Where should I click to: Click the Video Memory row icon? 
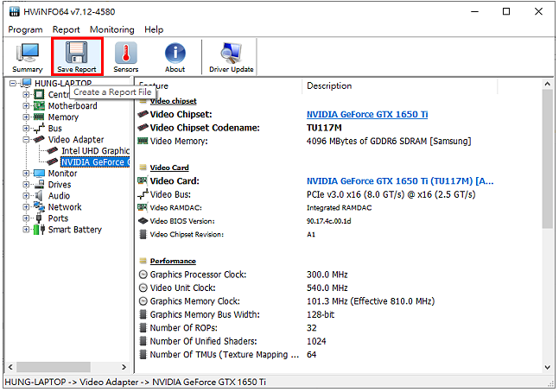pos(143,141)
